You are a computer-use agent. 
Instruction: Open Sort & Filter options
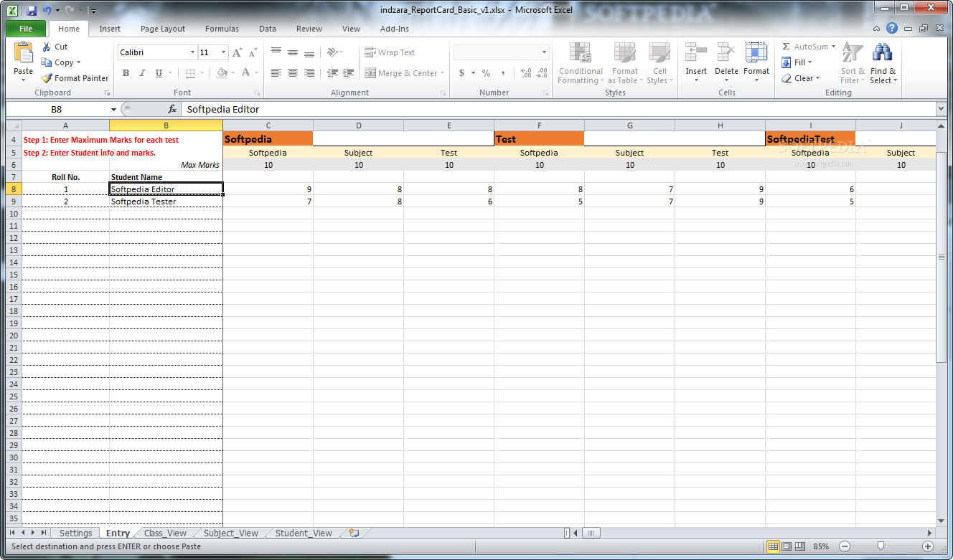click(853, 63)
